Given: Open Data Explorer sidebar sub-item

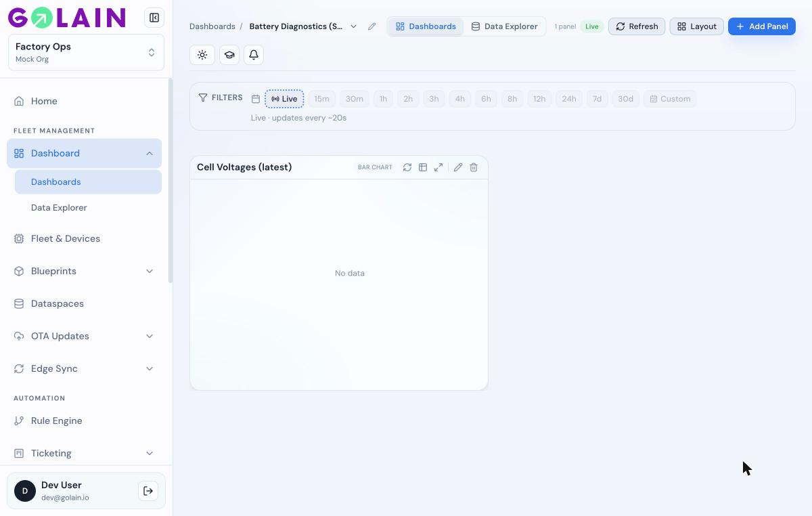Looking at the screenshot, I should point(88,208).
